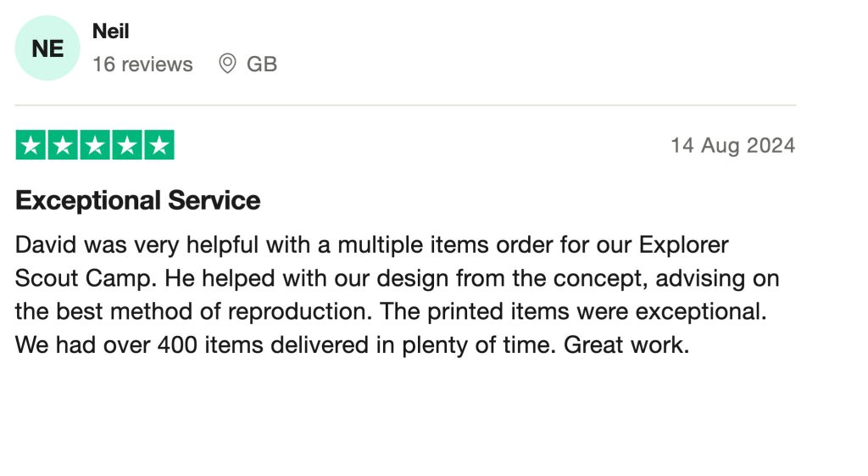Click the GB country label
868x476 pixels.
point(262,64)
